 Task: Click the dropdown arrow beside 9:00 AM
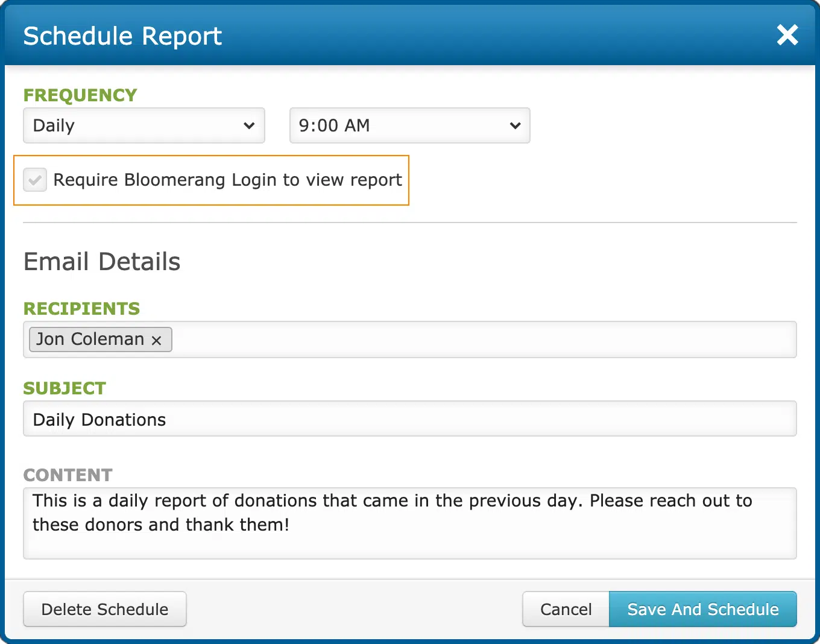tap(515, 125)
